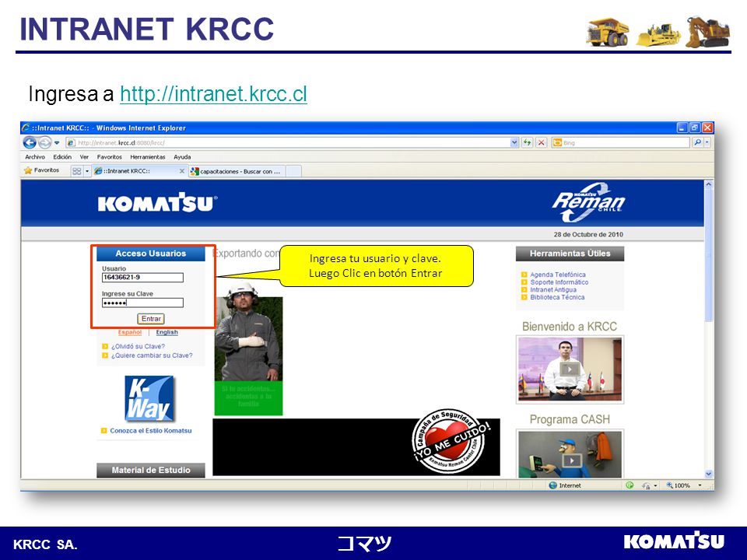Close the ::Intranet KRCC:: tab

pos(181,171)
